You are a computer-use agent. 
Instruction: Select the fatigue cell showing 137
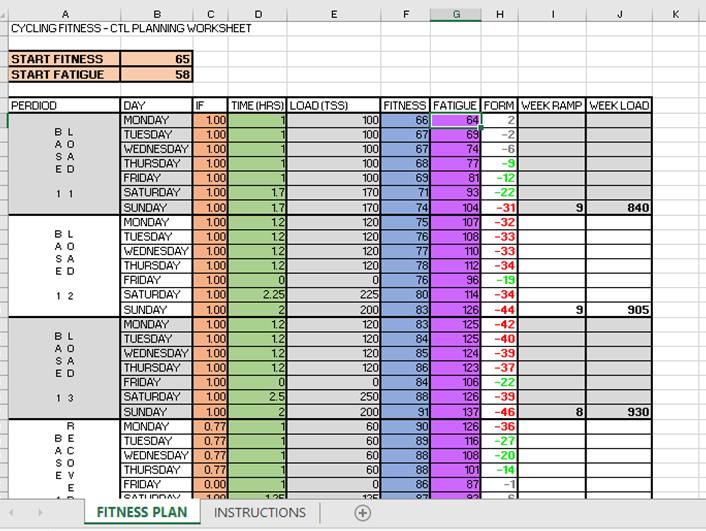(x=456, y=412)
